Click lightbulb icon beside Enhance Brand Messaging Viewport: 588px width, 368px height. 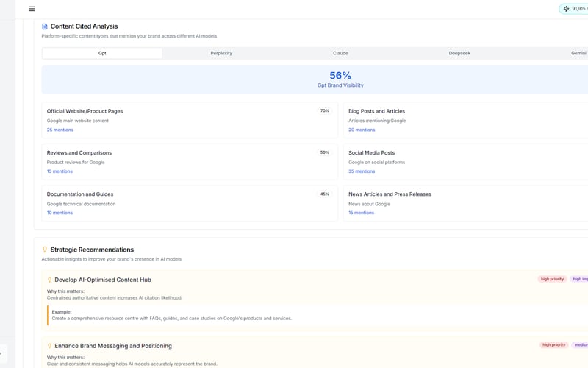49,346
